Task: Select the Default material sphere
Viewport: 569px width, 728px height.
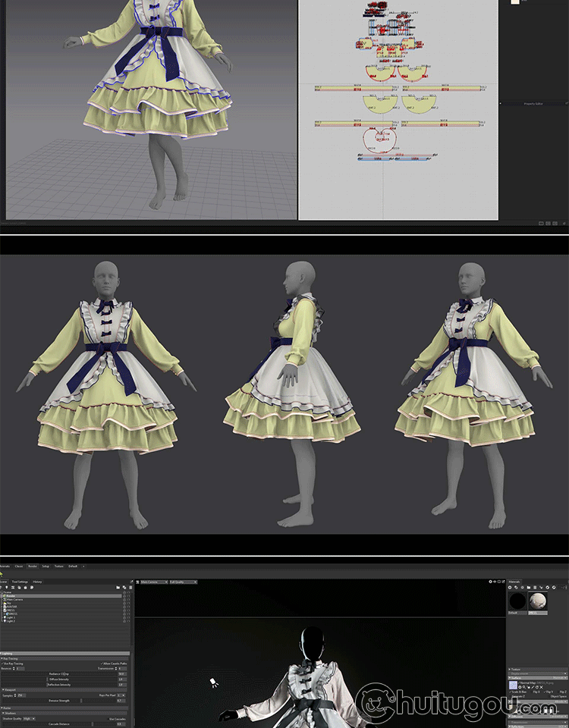Action: 518,601
